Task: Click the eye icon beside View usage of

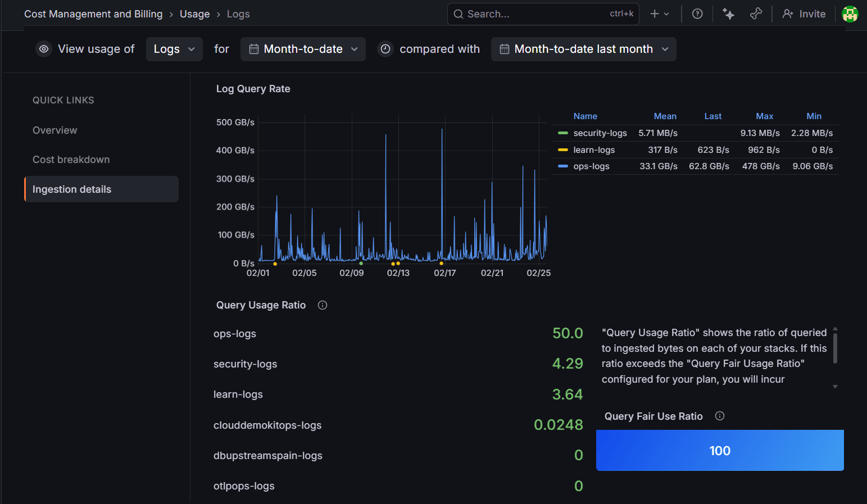Action: click(x=43, y=49)
